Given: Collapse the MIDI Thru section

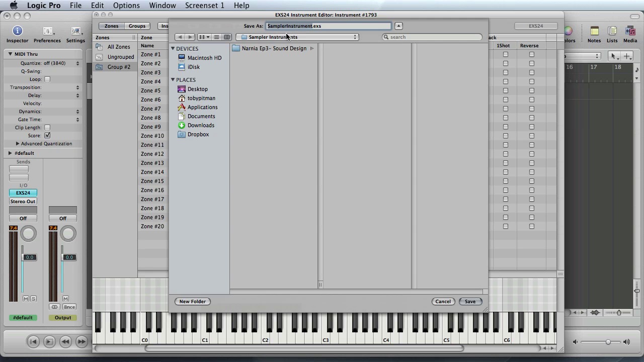Looking at the screenshot, I should click(x=10, y=54).
